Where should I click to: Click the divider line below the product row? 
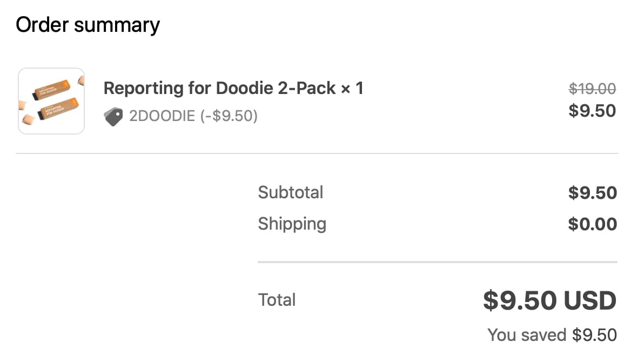pyautogui.click(x=317, y=153)
